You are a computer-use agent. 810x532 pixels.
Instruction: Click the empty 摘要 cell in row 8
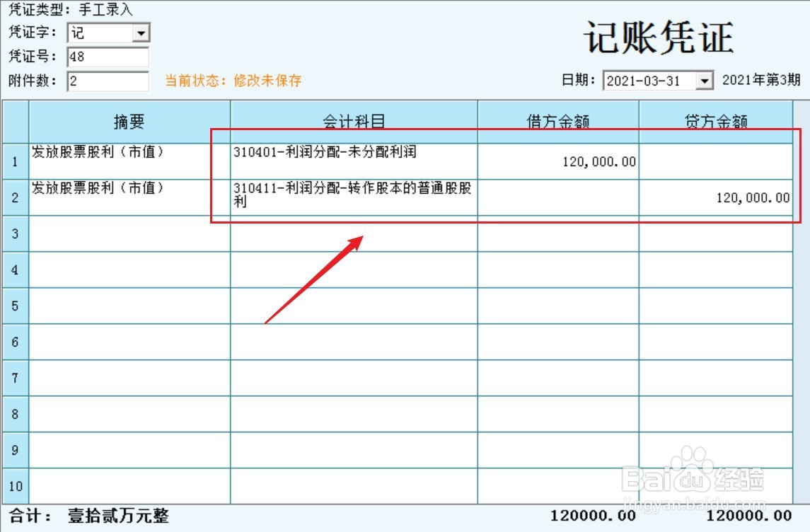tap(129, 415)
